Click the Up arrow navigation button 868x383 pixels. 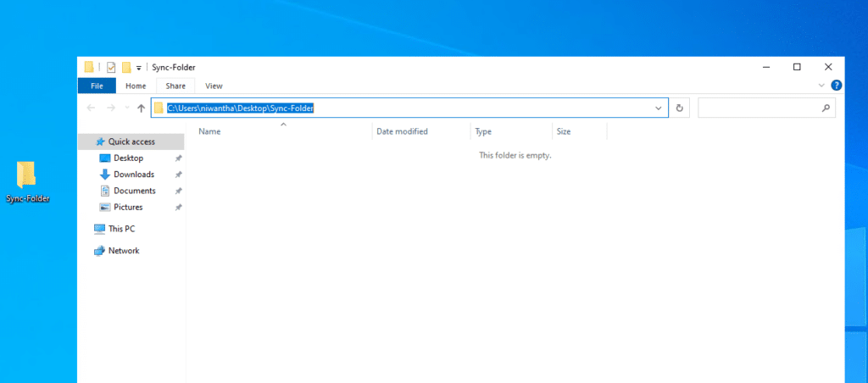click(141, 108)
